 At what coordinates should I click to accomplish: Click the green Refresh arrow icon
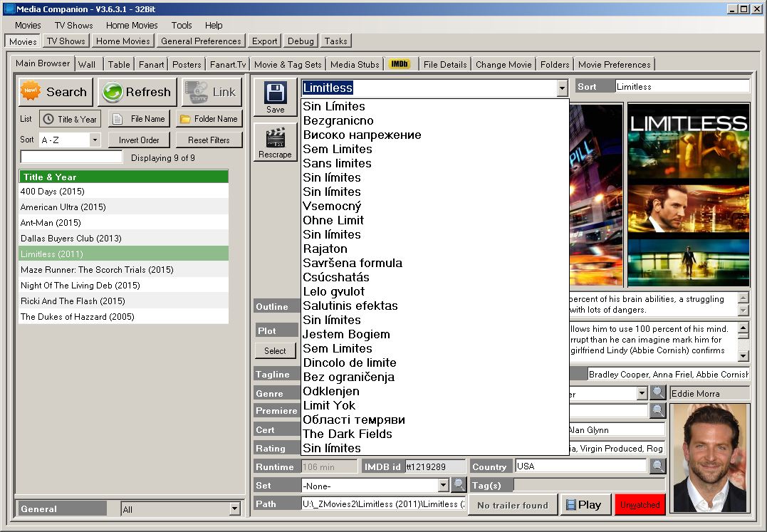pos(113,92)
